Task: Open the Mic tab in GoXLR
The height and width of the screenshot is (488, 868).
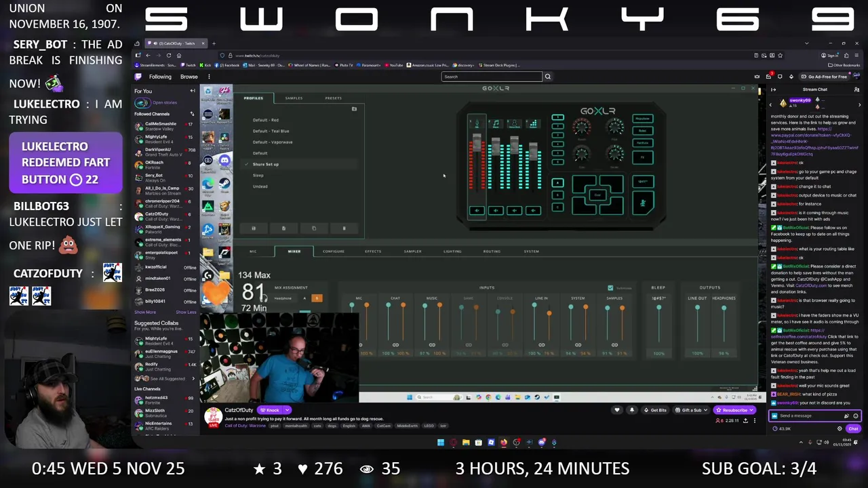Action: [x=253, y=251]
